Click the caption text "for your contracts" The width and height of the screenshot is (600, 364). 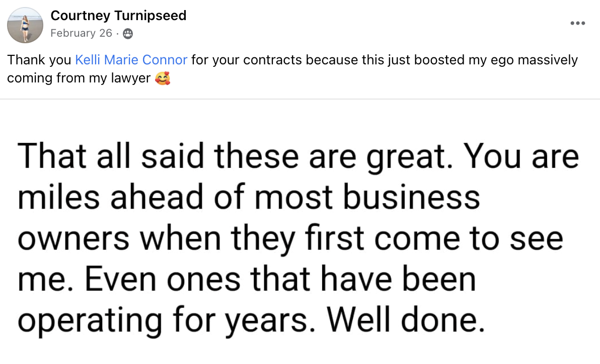pos(247,60)
